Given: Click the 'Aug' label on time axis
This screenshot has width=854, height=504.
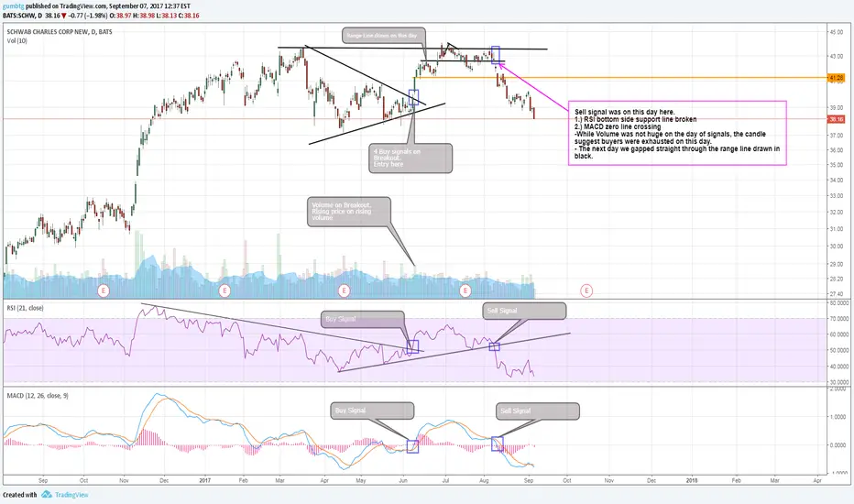Looking at the screenshot, I should pyautogui.click(x=484, y=480).
